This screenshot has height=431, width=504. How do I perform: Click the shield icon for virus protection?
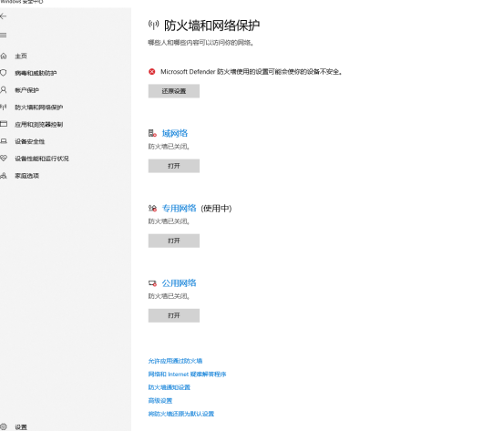[4, 73]
